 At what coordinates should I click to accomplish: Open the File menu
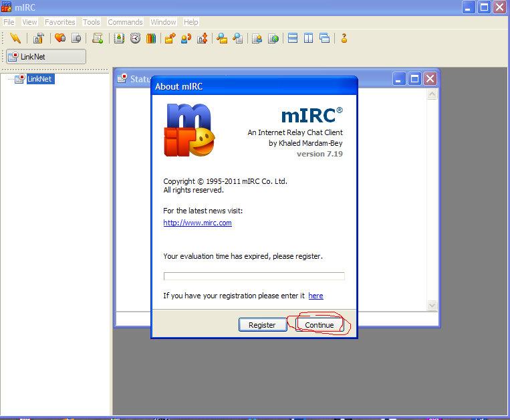(x=9, y=22)
